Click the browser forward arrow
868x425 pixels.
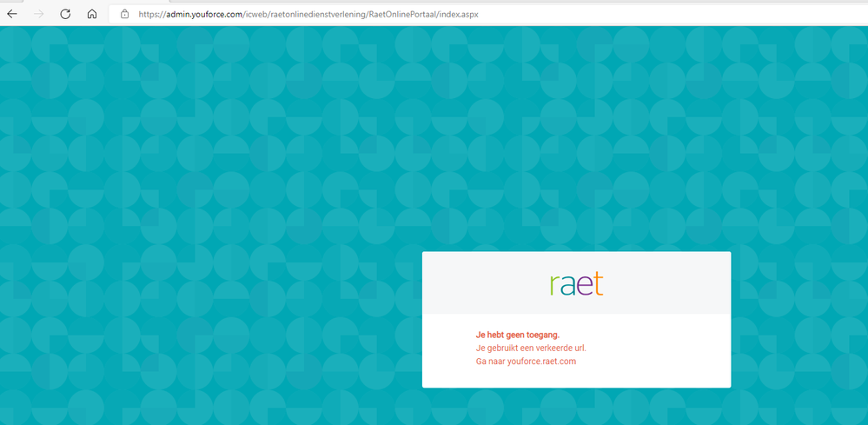click(x=39, y=14)
